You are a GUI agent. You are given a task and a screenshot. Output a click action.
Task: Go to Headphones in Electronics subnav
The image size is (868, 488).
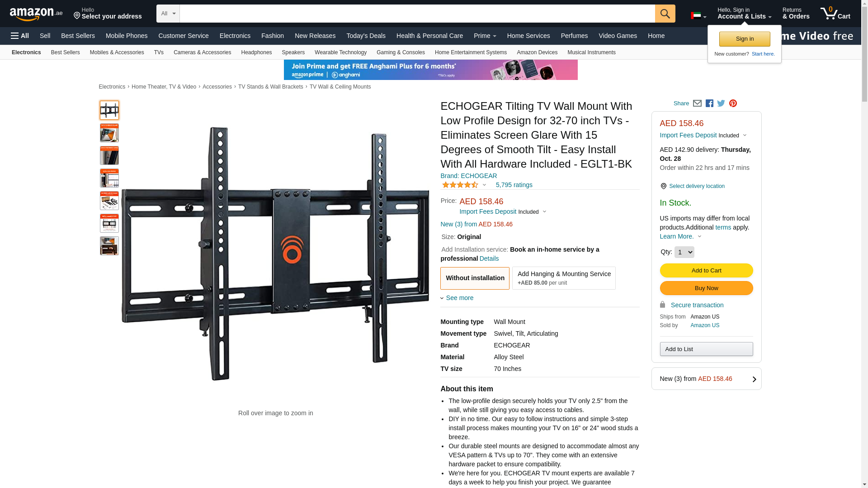pos(256,52)
